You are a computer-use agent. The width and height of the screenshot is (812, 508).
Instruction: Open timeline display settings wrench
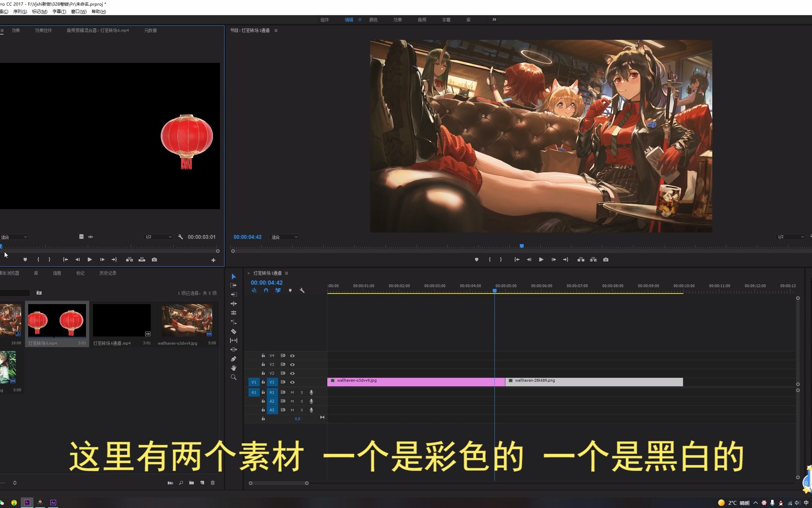(x=302, y=290)
